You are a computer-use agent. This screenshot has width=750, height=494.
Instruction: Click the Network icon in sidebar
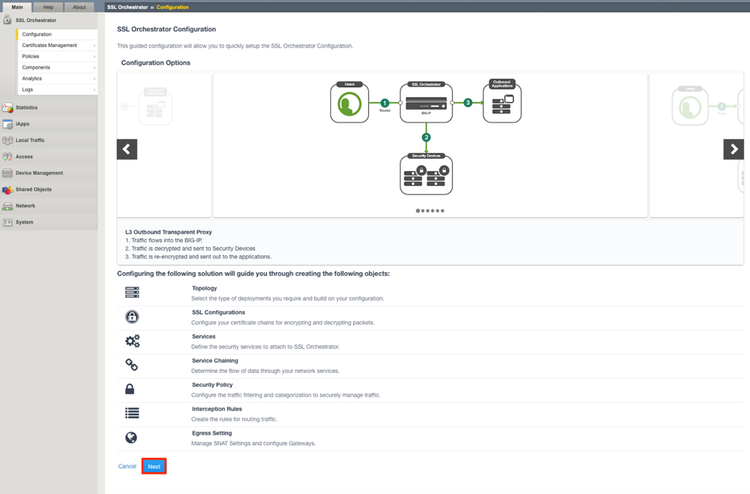pyautogui.click(x=7, y=206)
